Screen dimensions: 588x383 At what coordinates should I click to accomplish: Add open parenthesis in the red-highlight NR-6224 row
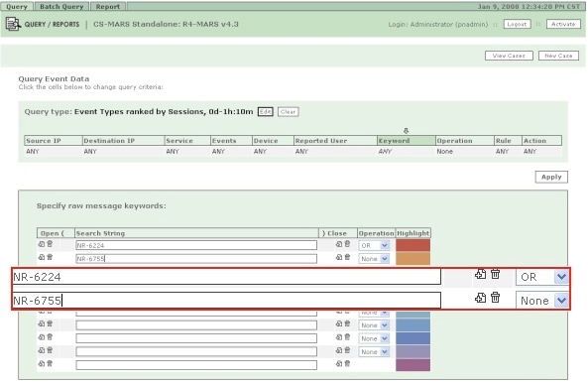42,244
